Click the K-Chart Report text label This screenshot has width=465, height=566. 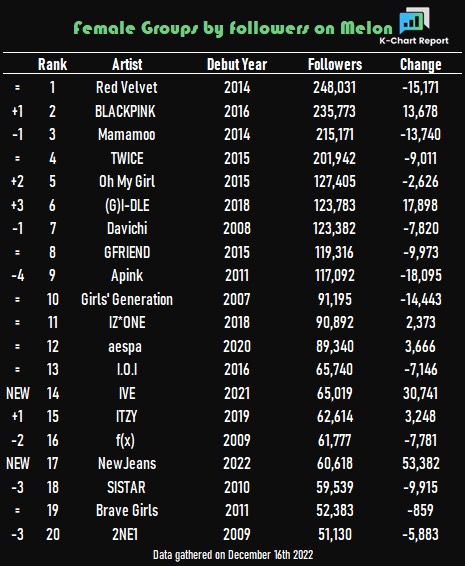(x=414, y=41)
